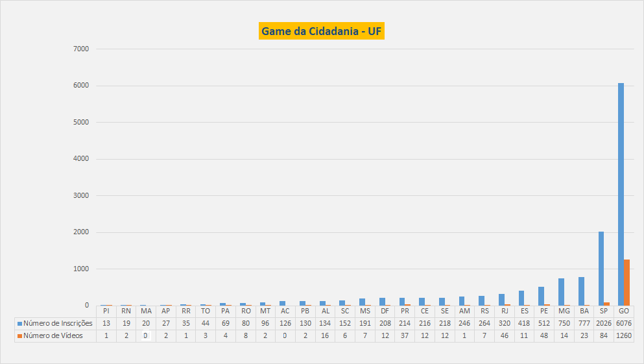
Task: Click the orange GO bar
Action: [x=626, y=282]
